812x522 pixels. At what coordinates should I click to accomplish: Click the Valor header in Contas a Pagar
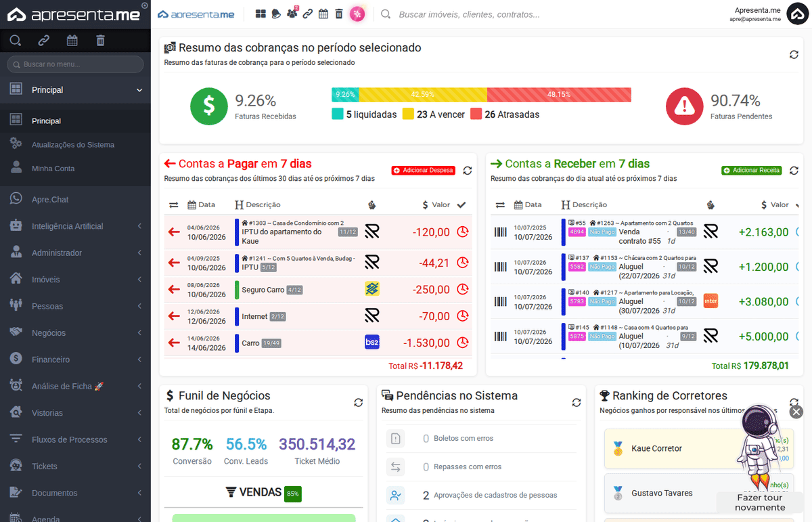pyautogui.click(x=436, y=204)
